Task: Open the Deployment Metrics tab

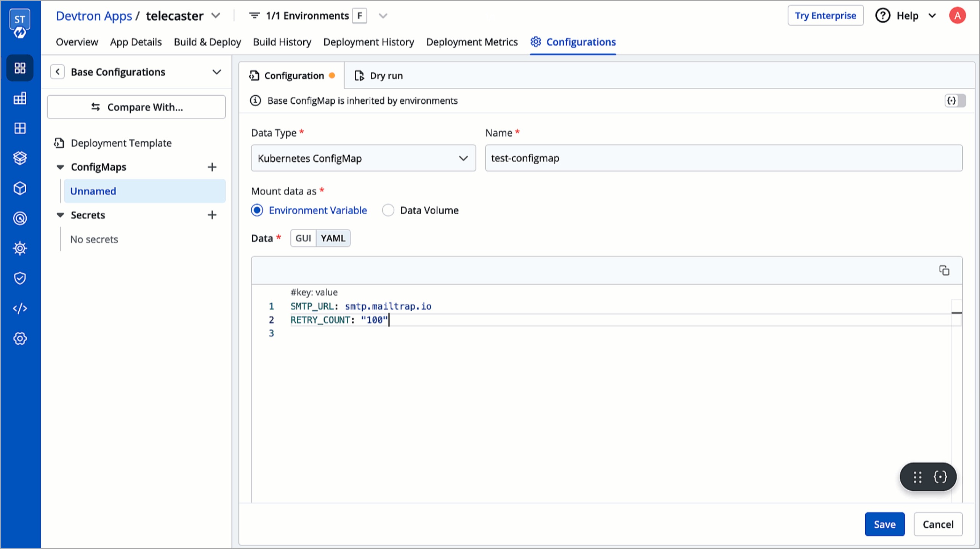Action: (472, 42)
